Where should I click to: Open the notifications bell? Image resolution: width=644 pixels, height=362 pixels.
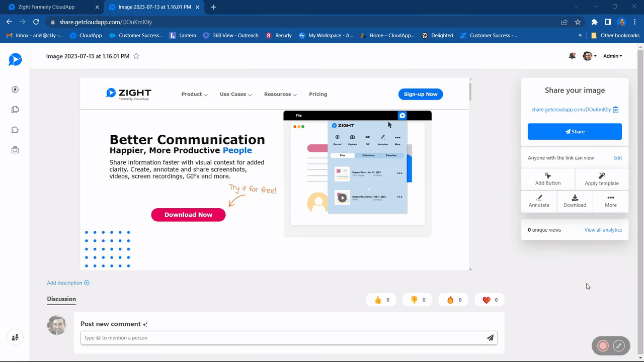(572, 56)
